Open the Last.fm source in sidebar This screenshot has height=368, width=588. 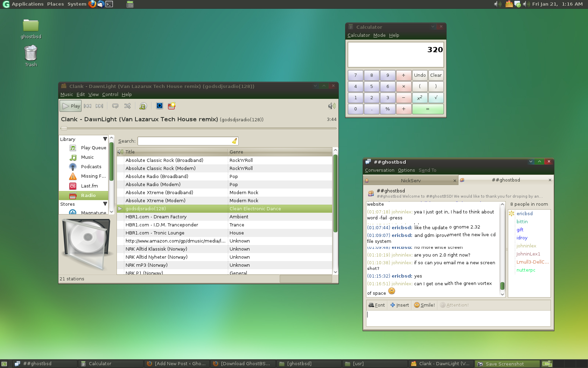89,186
